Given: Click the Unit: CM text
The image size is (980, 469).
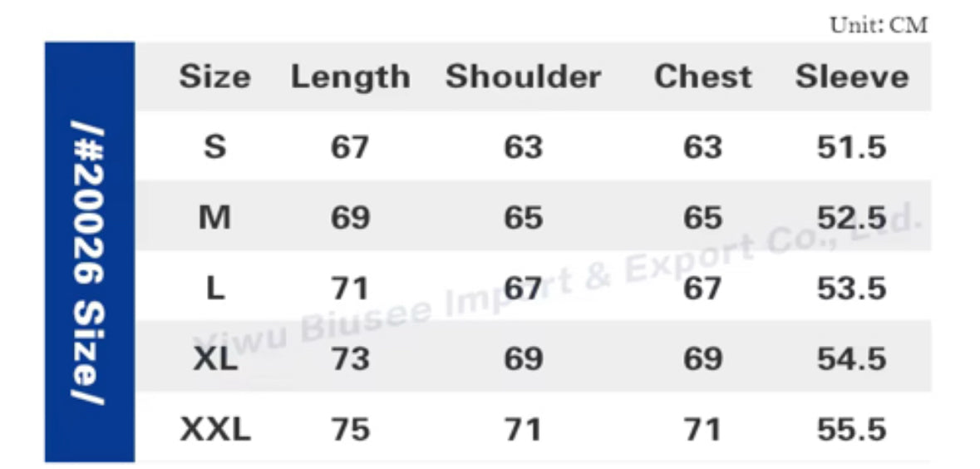Looking at the screenshot, I should point(879,26).
